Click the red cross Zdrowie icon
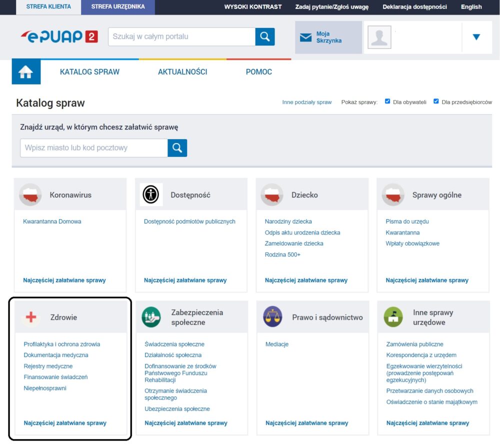Viewport: 500px width, 448px height. (x=31, y=317)
